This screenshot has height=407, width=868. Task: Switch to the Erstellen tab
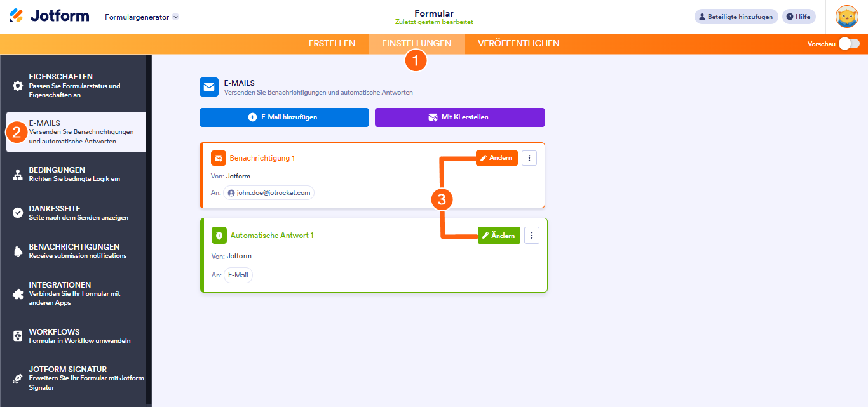332,44
